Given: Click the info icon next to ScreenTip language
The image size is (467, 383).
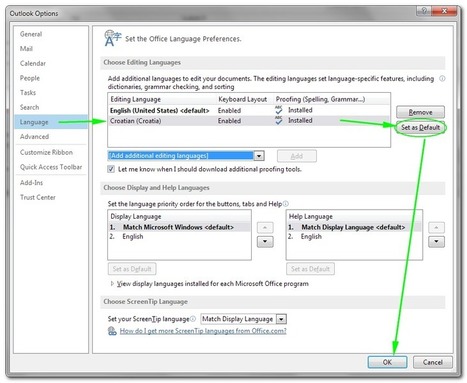Looking at the screenshot, I should [193, 319].
